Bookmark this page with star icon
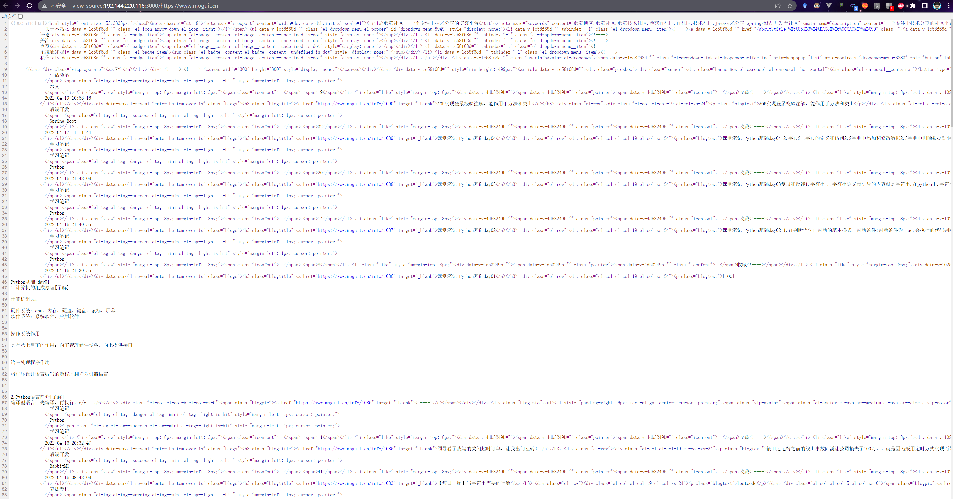Screen dimensions: 954x500 point(790,5)
